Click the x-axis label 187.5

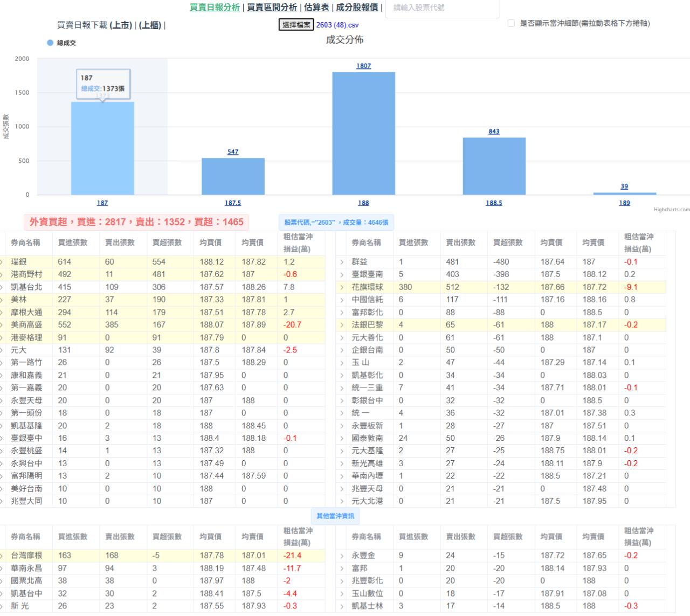click(x=233, y=203)
